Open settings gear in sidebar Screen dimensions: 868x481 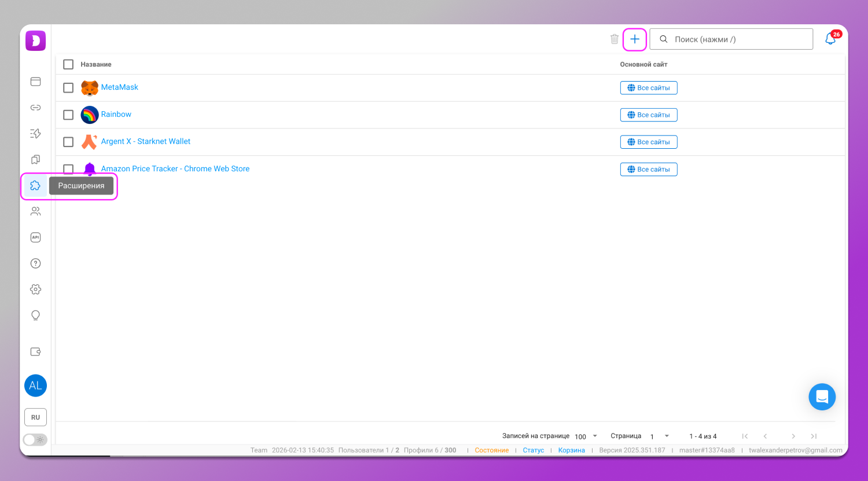pyautogui.click(x=35, y=289)
